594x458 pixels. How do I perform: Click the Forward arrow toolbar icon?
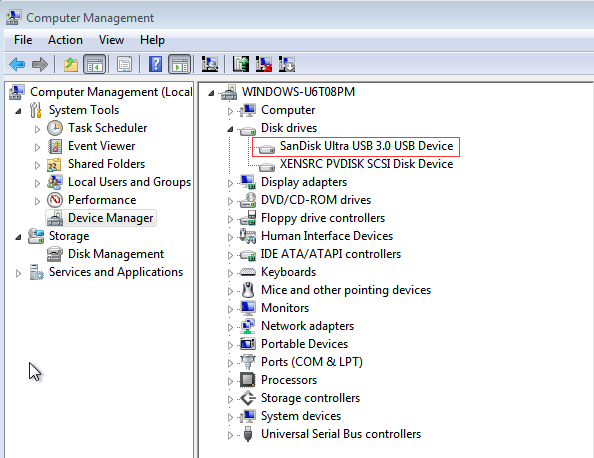tap(40, 64)
